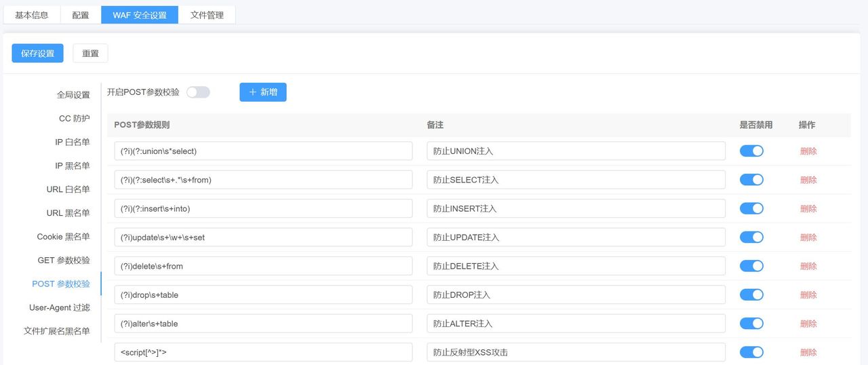This screenshot has height=365, width=868.
Task: Toggle the disable switch for UNION injection rule
Action: click(x=751, y=151)
